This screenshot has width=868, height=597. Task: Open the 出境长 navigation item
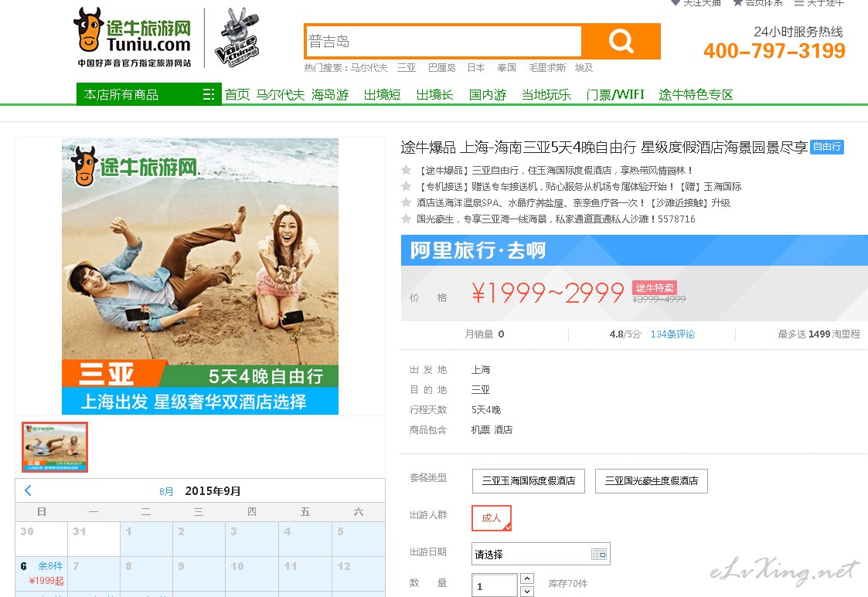(434, 95)
